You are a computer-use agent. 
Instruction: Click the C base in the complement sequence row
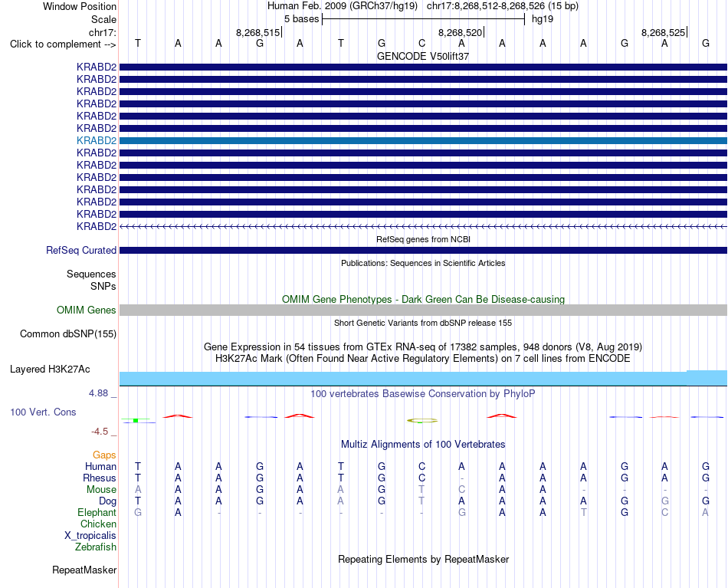pyautogui.click(x=421, y=43)
